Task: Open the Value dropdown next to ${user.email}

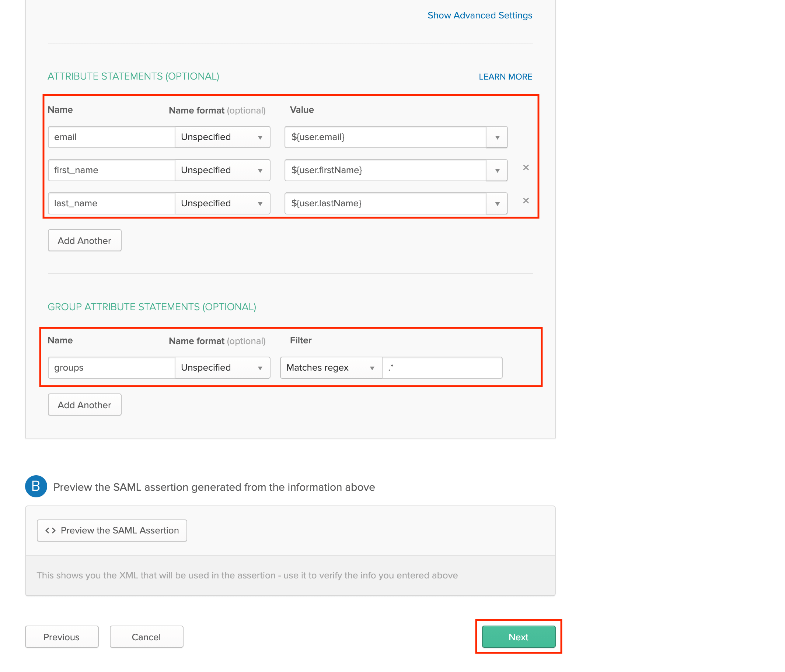Action: (x=497, y=137)
